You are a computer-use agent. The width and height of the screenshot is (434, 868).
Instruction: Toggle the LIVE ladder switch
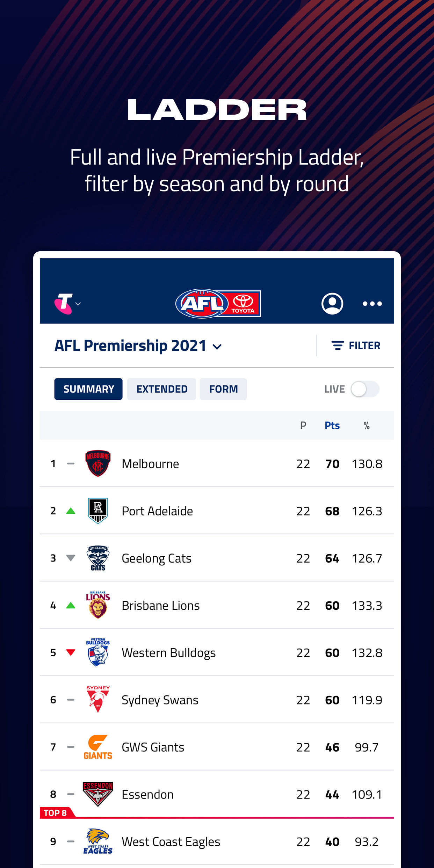click(364, 389)
